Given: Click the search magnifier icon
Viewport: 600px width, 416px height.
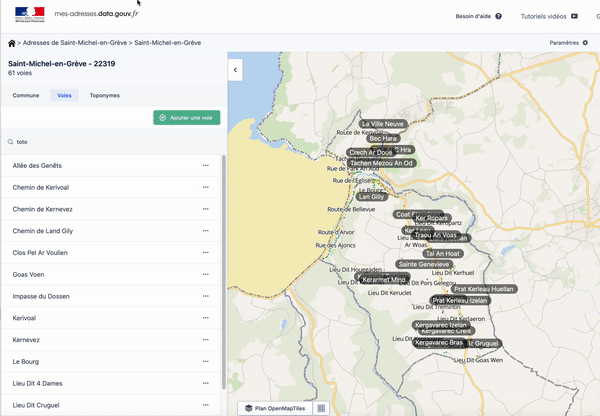Looking at the screenshot, I should click(x=11, y=142).
